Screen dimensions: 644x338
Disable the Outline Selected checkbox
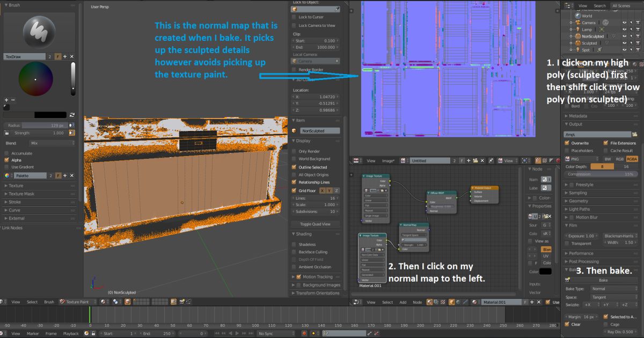tap(294, 167)
